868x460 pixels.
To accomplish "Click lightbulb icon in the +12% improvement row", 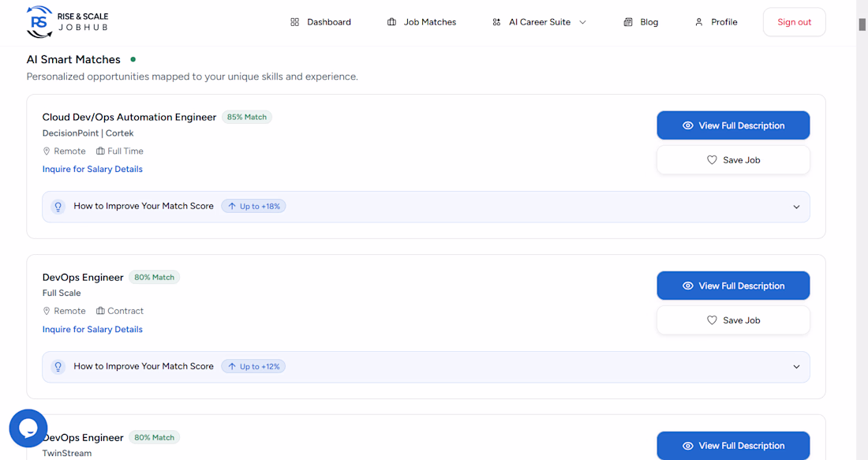I will click(58, 366).
